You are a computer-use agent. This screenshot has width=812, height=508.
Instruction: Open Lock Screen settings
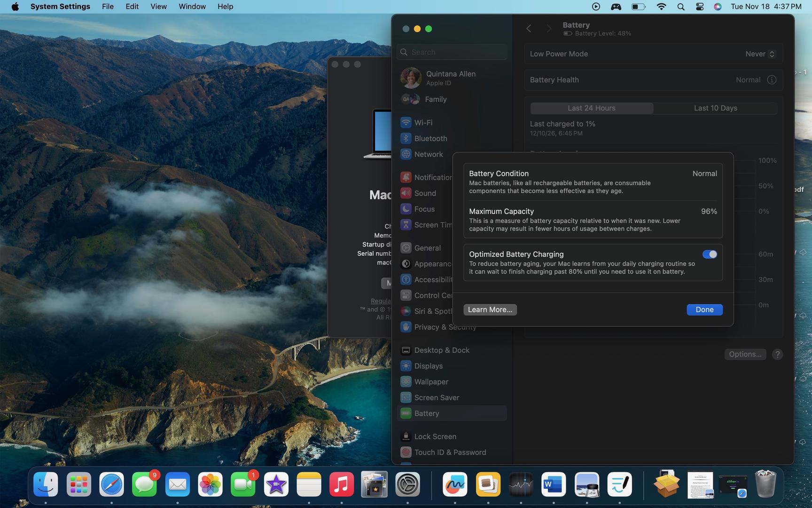[435, 437]
